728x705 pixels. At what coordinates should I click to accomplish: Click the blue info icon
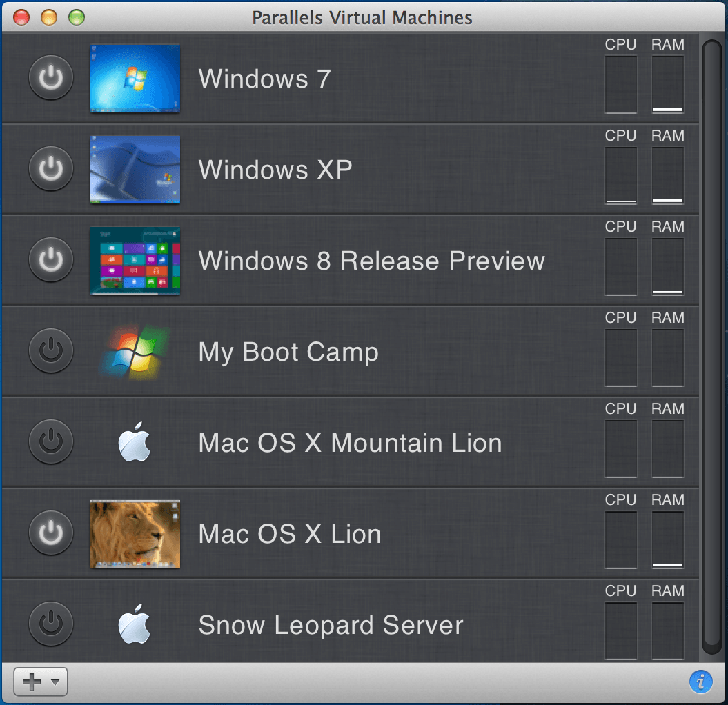tap(700, 682)
